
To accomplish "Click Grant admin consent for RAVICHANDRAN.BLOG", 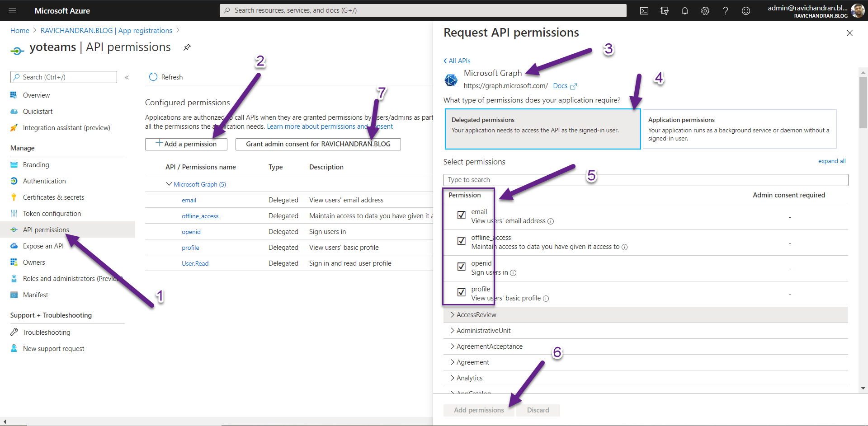I will click(x=318, y=144).
